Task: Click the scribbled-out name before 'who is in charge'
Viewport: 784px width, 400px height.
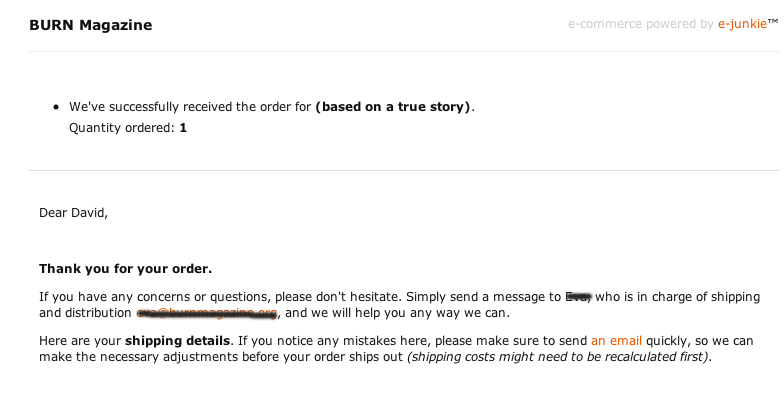Action: coord(579,297)
